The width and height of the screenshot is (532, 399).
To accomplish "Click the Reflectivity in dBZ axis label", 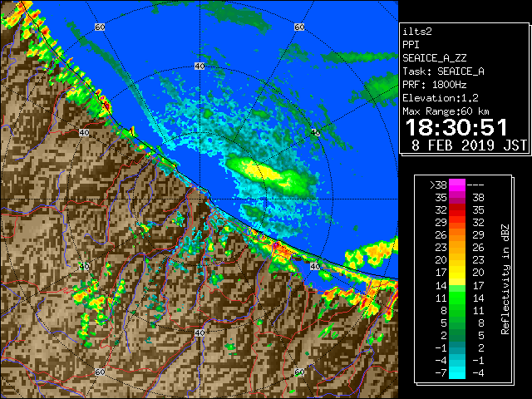I will (x=505, y=279).
